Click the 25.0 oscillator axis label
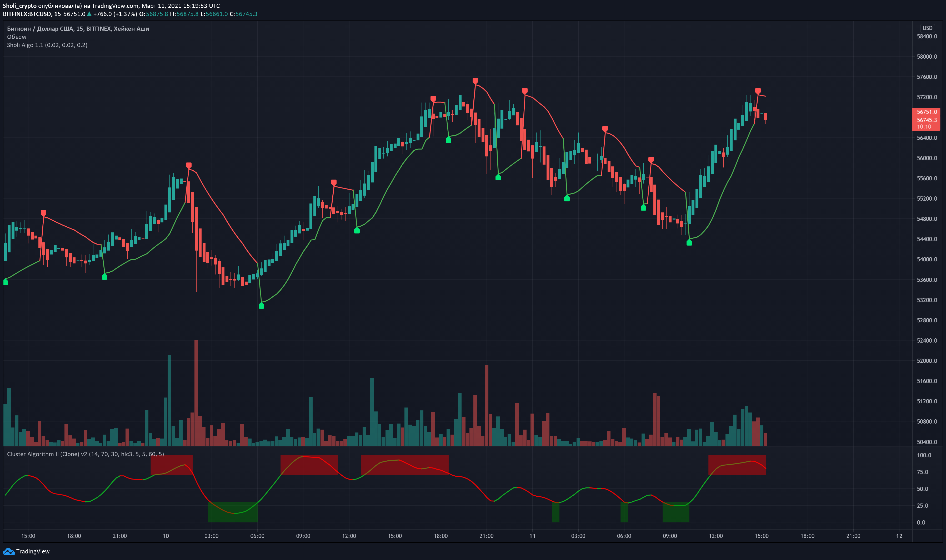This screenshot has height=560, width=946. (922, 506)
